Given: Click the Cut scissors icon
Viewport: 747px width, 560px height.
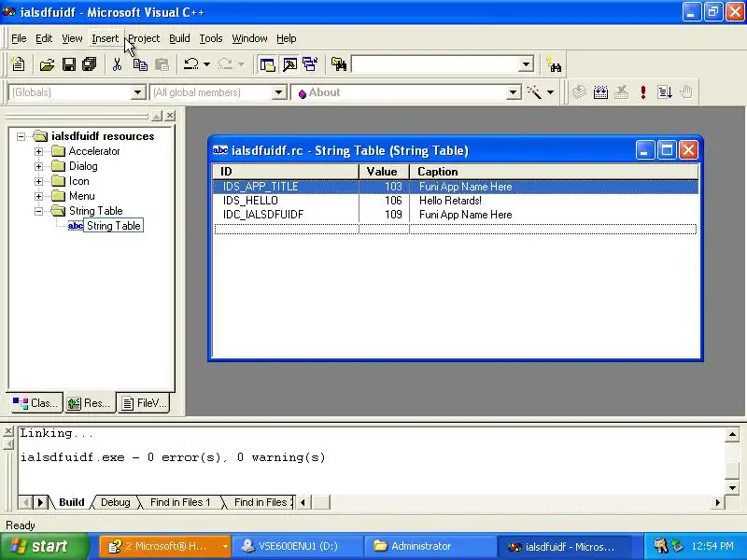Looking at the screenshot, I should (x=118, y=64).
